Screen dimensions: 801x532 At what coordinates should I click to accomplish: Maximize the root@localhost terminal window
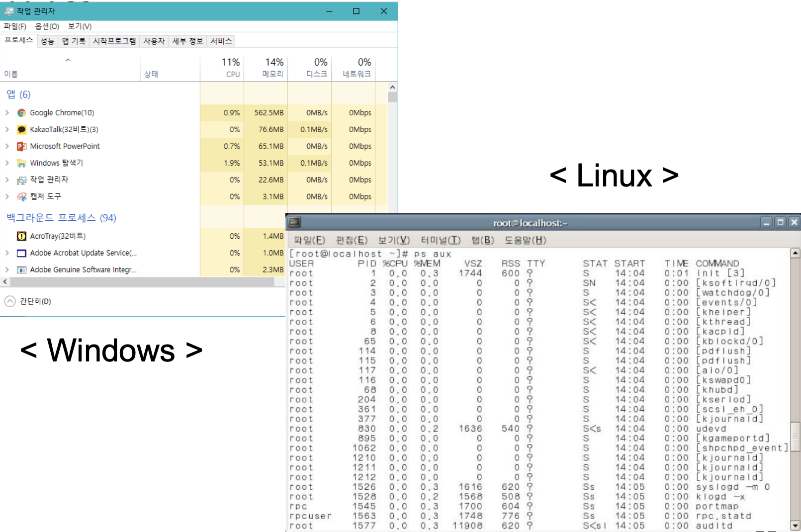tap(780, 222)
